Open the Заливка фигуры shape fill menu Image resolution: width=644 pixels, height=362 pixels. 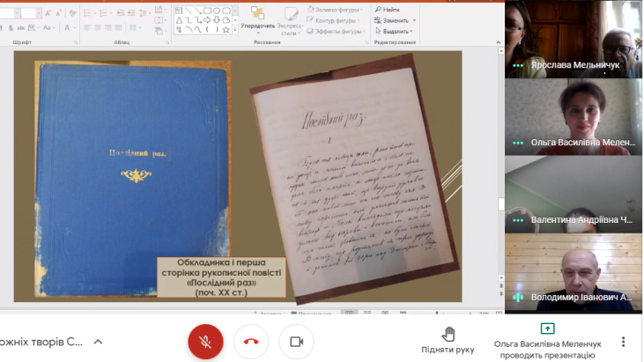point(335,10)
